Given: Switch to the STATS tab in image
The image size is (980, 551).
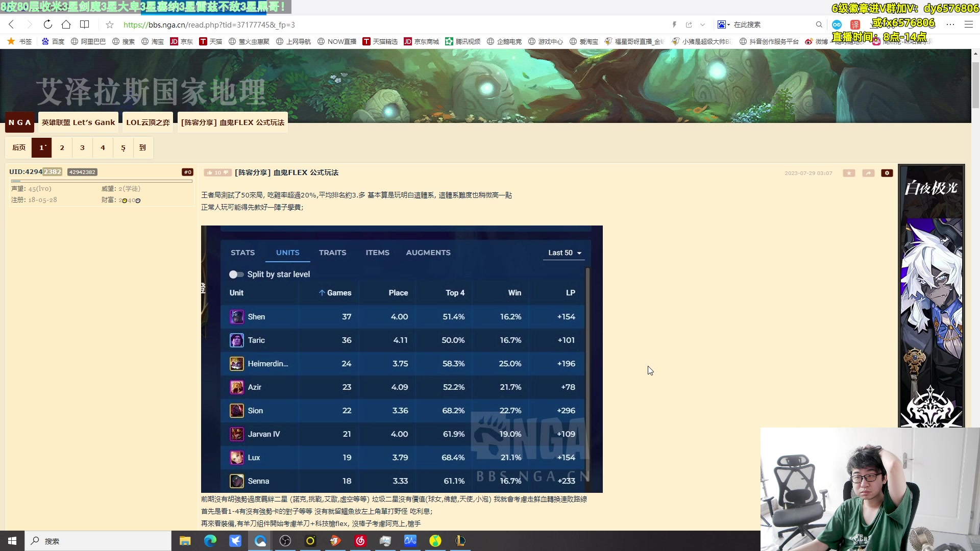Looking at the screenshot, I should click(x=242, y=253).
